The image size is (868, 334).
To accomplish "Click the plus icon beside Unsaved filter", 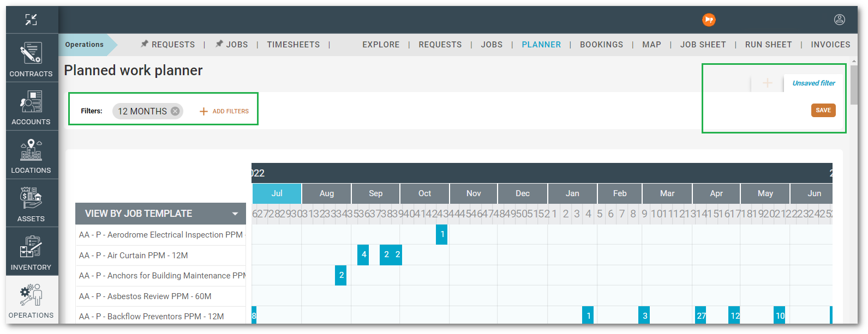I will (x=767, y=83).
